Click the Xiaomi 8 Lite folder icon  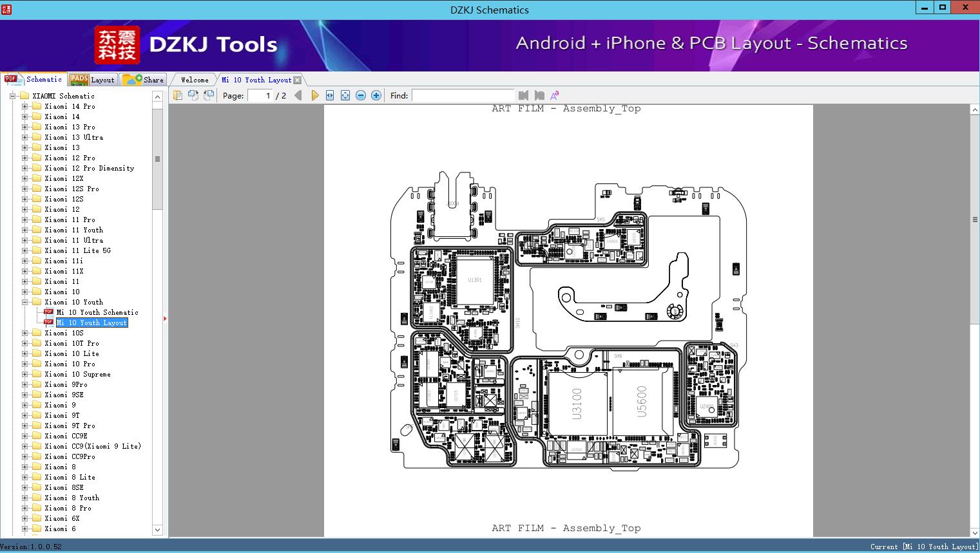37,477
